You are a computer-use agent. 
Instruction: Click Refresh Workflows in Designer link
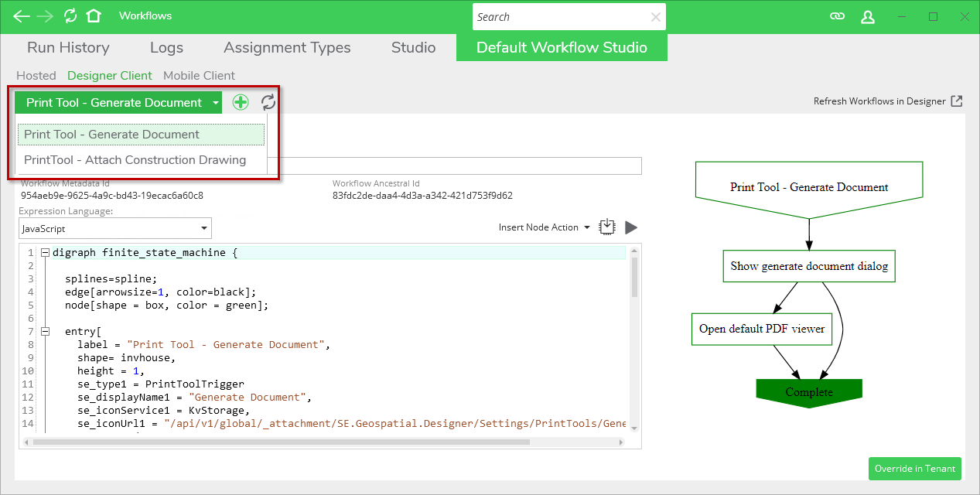click(x=879, y=101)
